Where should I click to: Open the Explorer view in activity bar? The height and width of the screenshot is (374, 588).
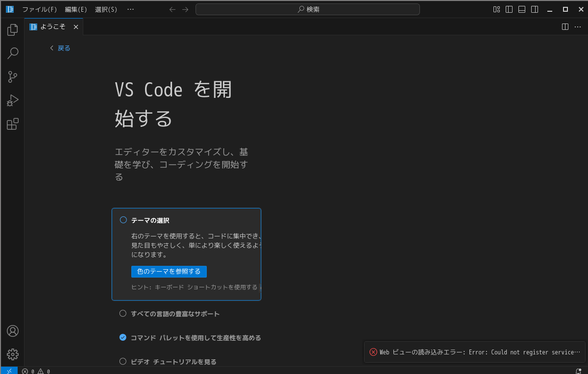click(13, 30)
